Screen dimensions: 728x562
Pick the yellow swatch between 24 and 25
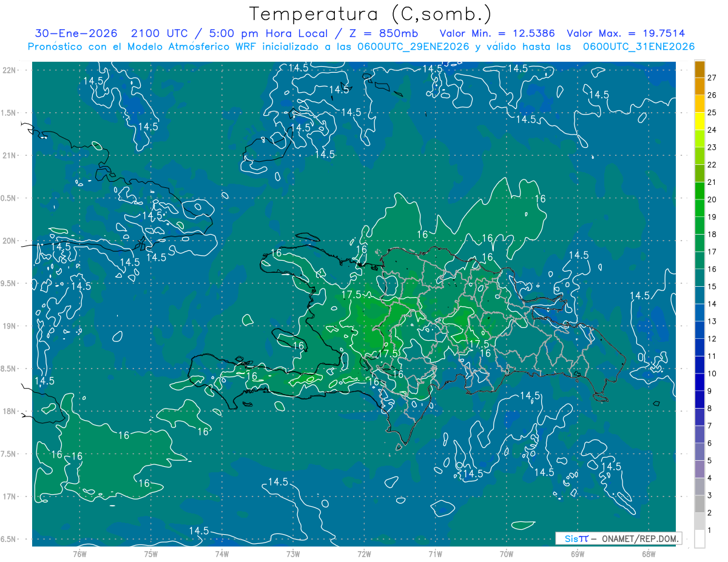(699, 121)
